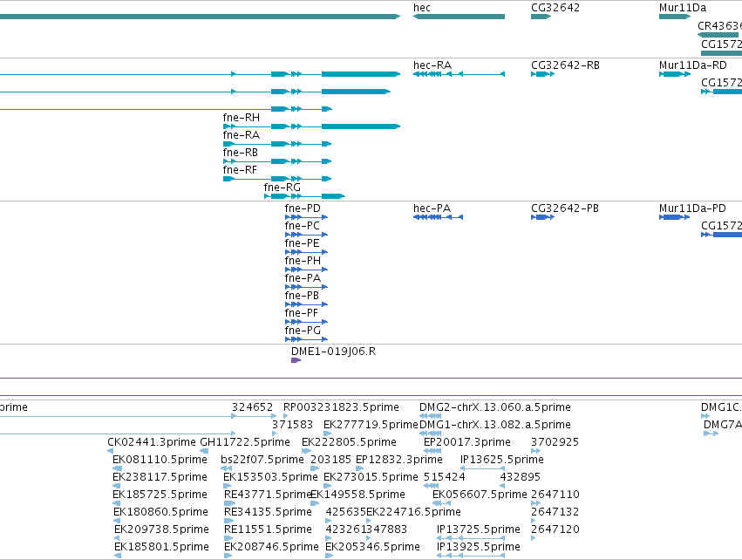This screenshot has height=560, width=742.
Task: Select the fne-PF protein feature
Action: pos(306,322)
